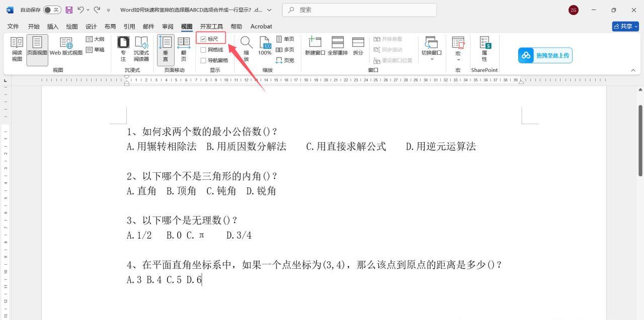
Task: Choose 单页 one page zoom
Action: pyautogui.click(x=285, y=39)
